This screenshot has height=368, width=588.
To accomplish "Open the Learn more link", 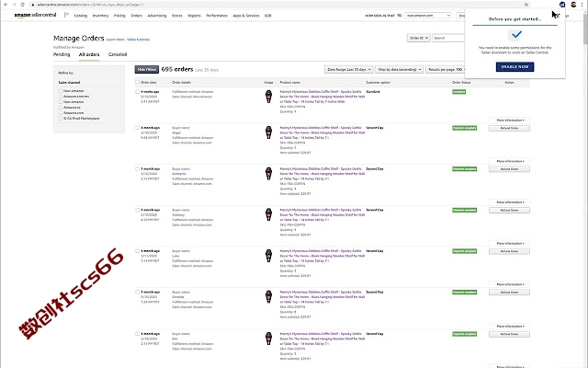I will click(115, 40).
